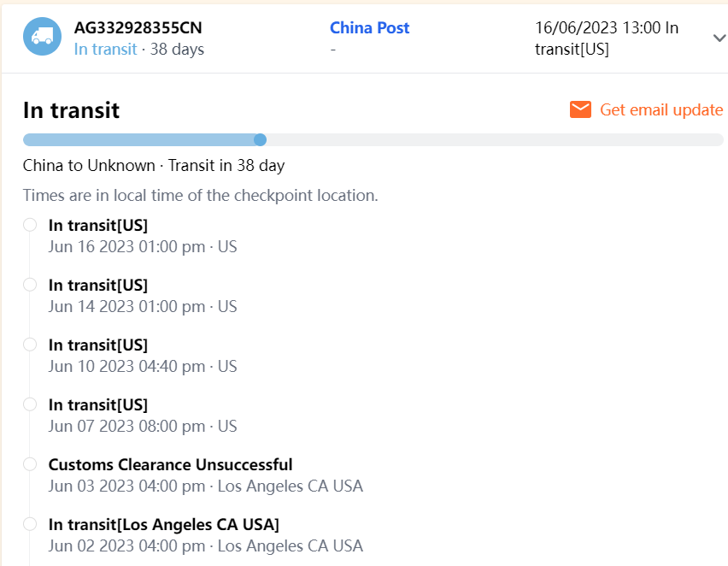Click the latest status 16/06/2023 summary text
This screenshot has height=566, width=728.
[x=606, y=38]
